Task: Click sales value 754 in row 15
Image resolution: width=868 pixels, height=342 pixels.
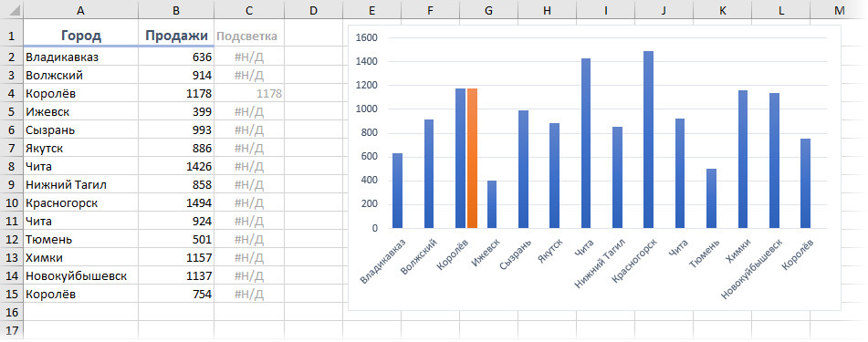Action: coord(176,294)
